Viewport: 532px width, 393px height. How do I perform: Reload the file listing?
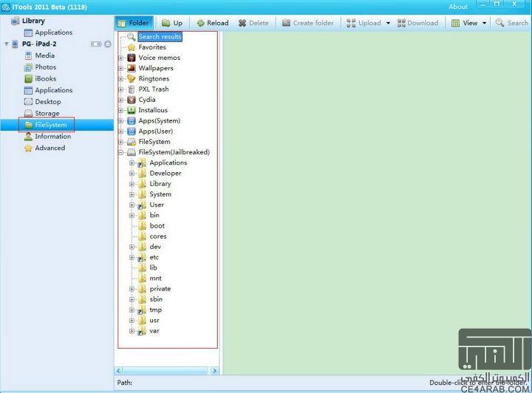pyautogui.click(x=213, y=23)
